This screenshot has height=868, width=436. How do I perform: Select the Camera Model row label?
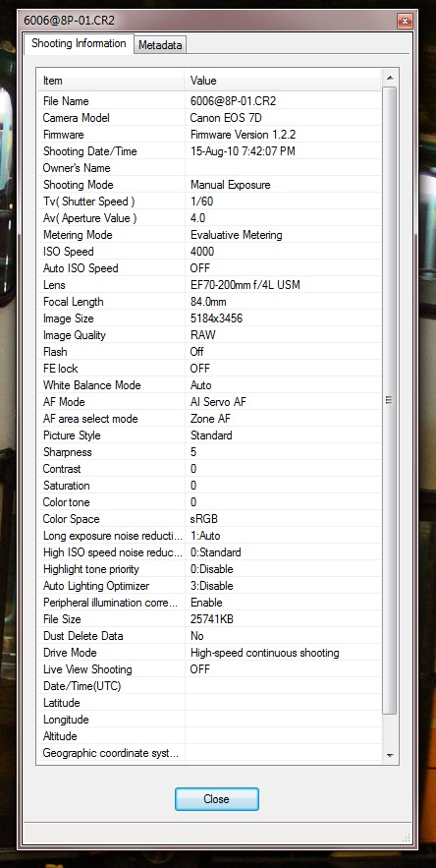click(77, 118)
